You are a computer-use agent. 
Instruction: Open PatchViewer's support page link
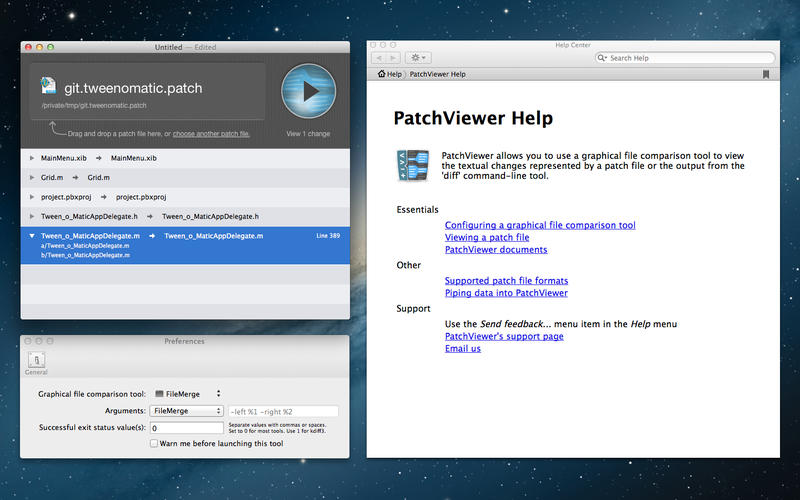coord(504,336)
